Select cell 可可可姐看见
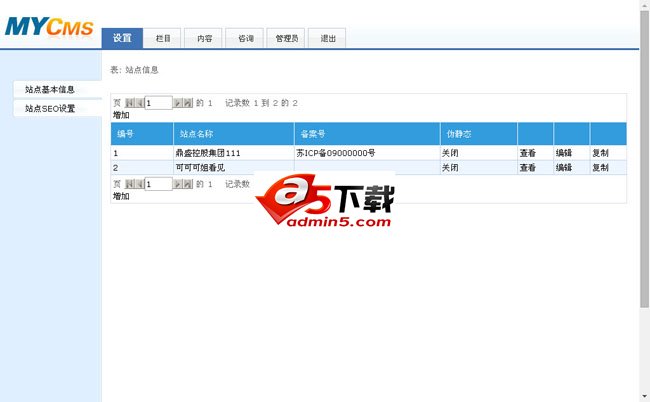This screenshot has width=650, height=402. click(233, 167)
